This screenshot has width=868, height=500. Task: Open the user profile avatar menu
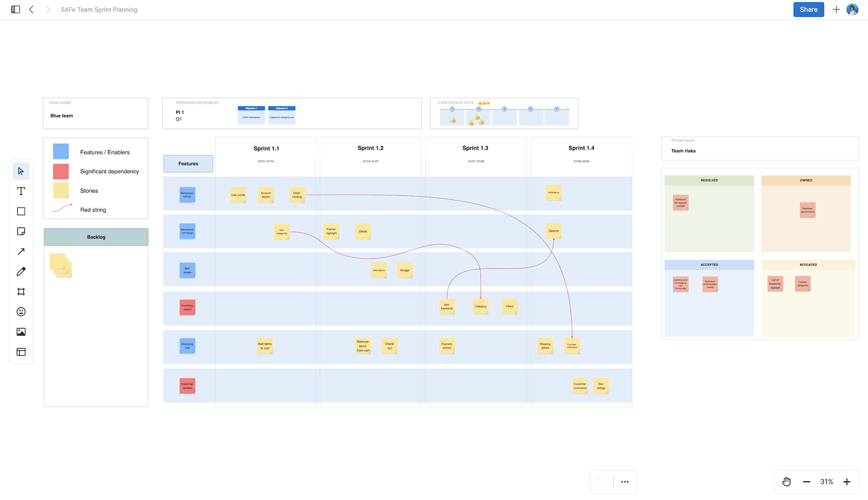point(852,10)
